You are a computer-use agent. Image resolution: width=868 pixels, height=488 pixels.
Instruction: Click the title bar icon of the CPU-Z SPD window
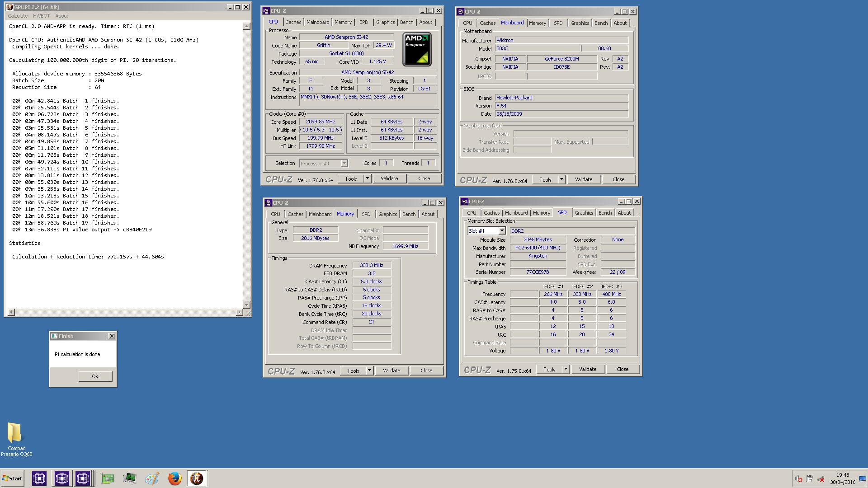click(x=464, y=202)
